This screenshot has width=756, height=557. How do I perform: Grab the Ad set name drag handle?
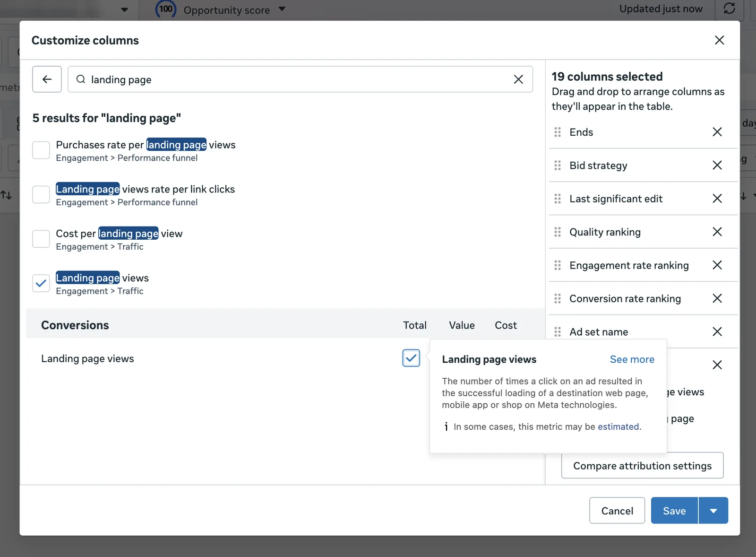[558, 332]
